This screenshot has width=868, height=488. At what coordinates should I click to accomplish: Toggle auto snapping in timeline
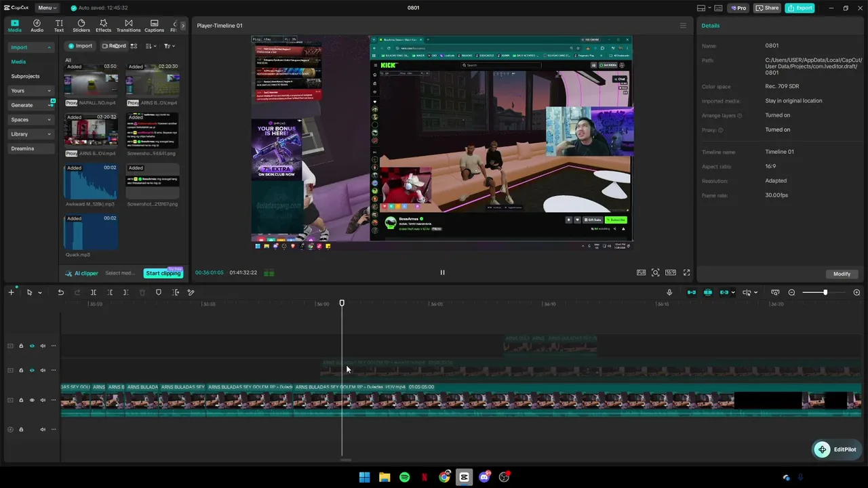(708, 292)
